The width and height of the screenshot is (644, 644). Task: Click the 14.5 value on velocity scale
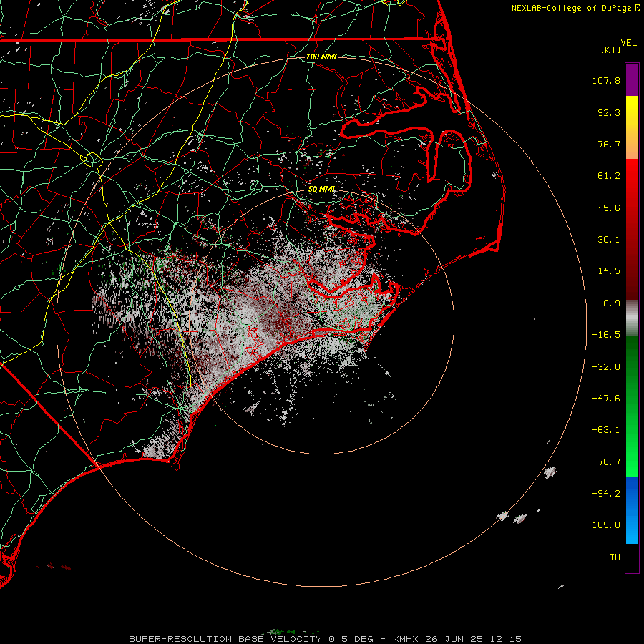[609, 271]
